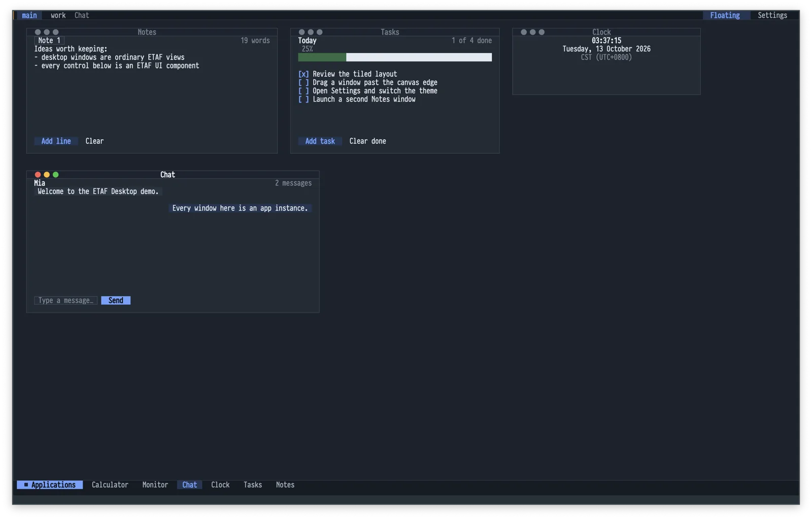Check 'Launch a second Notes window' task
Viewport: 812px width, 519px height.
(303, 100)
